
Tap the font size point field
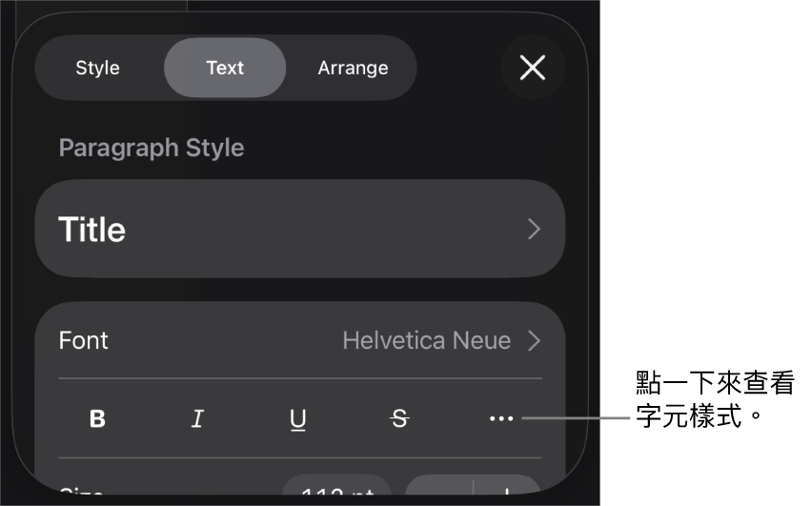[336, 487]
